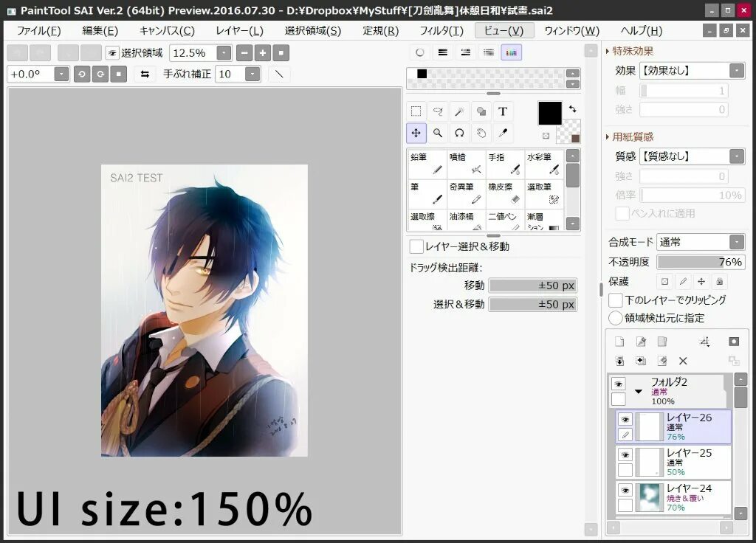Image resolution: width=756 pixels, height=543 pixels.
Task: Open the レイヤー(L) menu
Action: [x=239, y=31]
